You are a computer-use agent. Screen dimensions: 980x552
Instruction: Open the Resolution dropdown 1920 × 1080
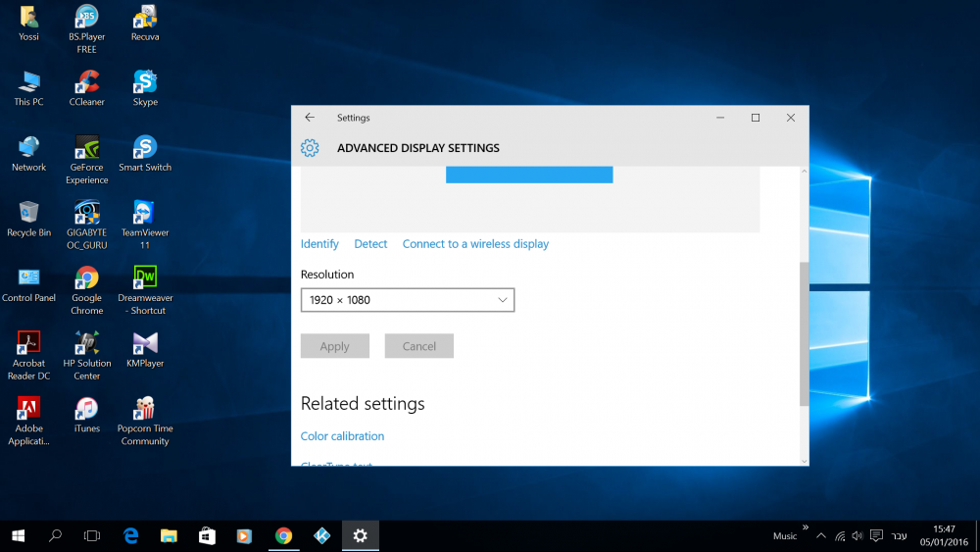(408, 300)
